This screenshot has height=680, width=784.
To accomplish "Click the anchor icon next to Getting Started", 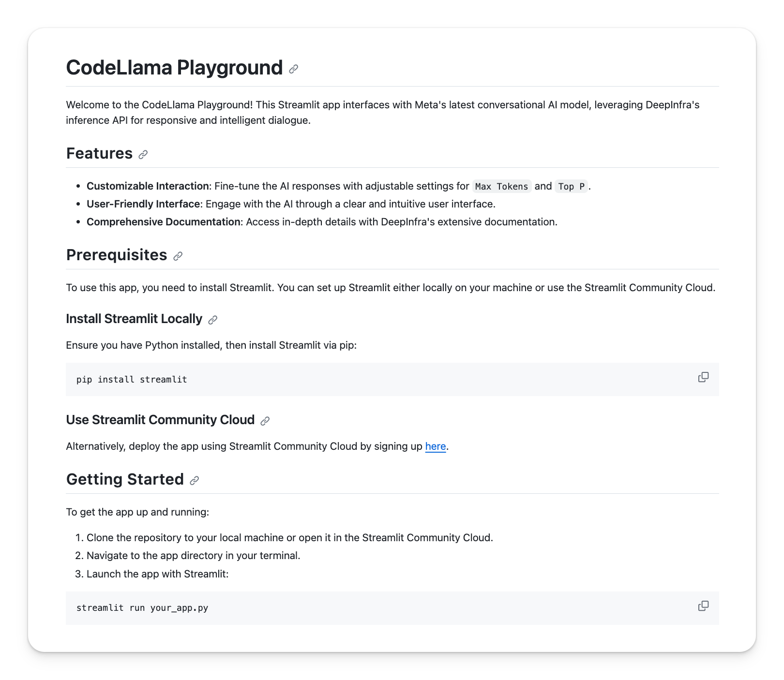I will [x=194, y=481].
